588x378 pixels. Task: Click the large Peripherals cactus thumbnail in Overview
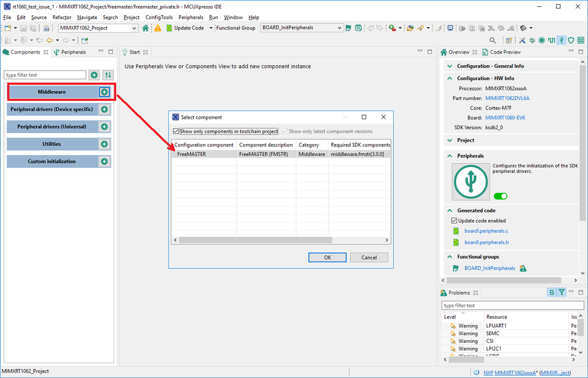pos(471,182)
